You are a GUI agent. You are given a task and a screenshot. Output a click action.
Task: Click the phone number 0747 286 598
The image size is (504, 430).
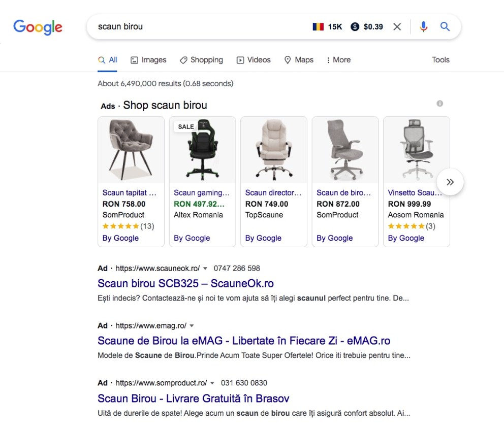point(237,269)
